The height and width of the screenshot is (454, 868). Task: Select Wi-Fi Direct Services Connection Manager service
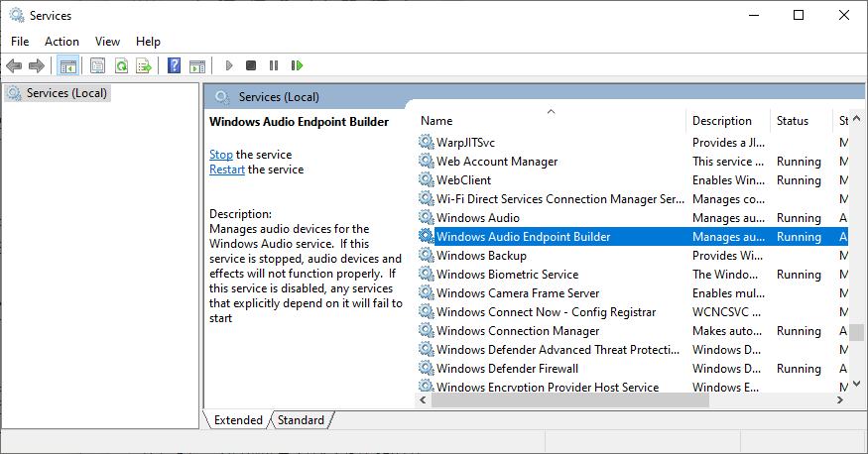[633, 198]
